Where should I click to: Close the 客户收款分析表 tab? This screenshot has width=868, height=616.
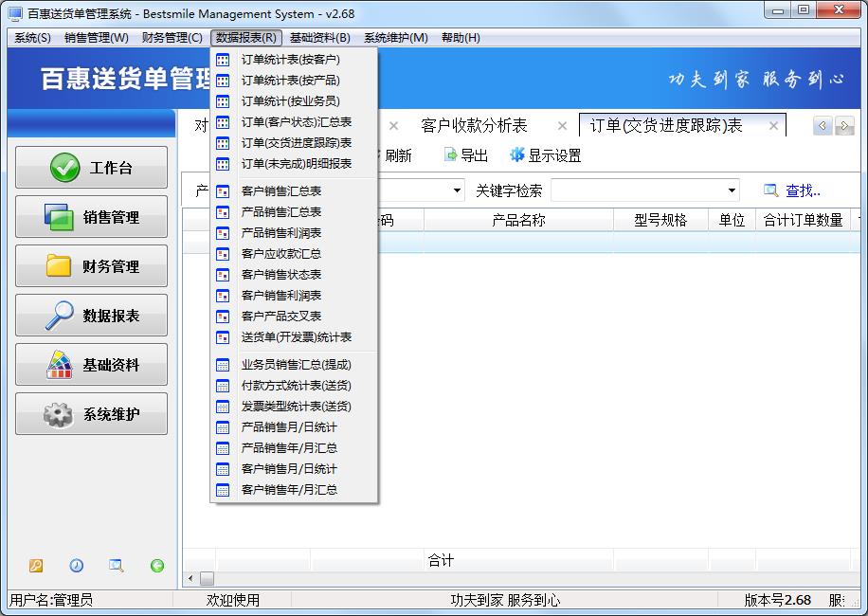point(563,126)
